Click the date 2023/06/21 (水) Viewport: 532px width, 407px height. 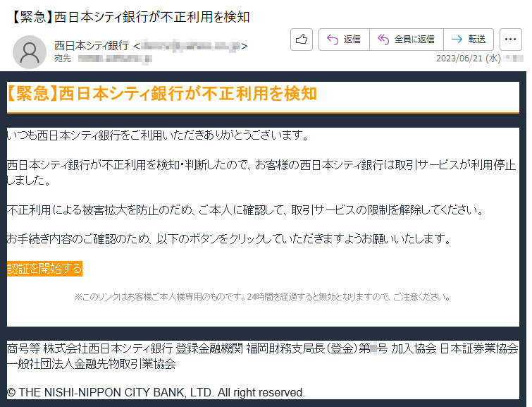[x=468, y=59]
